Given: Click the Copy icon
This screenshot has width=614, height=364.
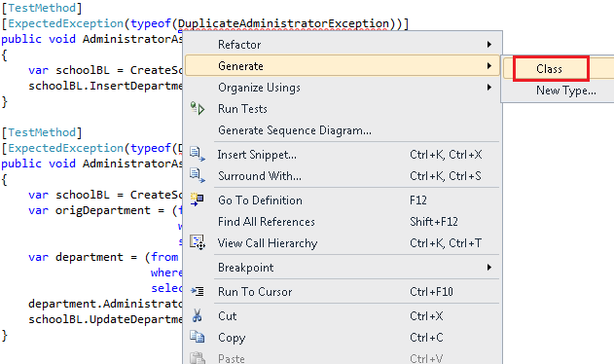Looking at the screenshot, I should (x=198, y=337).
